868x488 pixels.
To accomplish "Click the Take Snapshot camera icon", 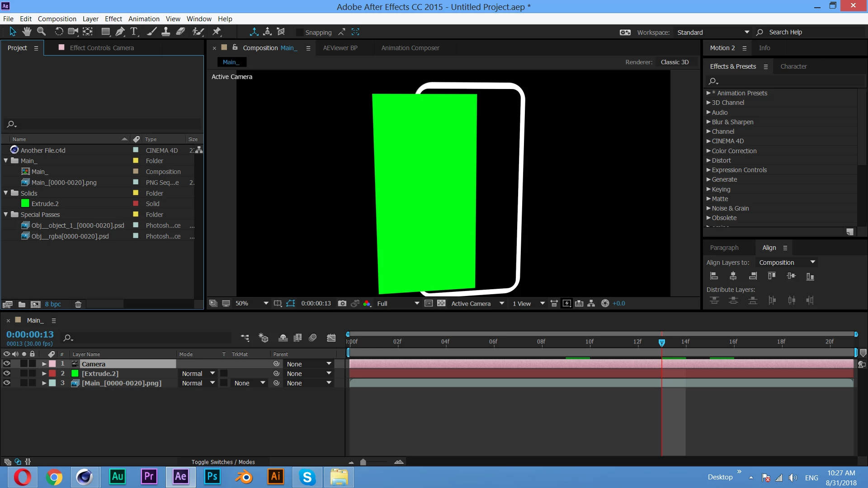I will (342, 304).
